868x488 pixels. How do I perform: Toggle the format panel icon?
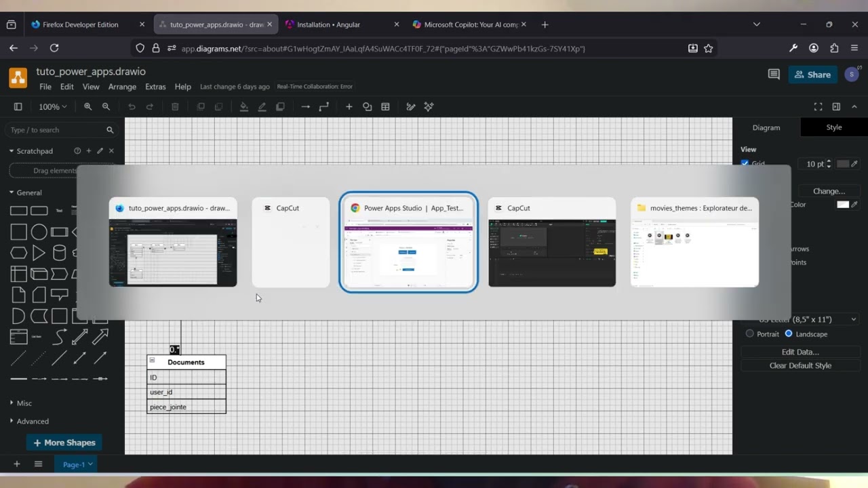pyautogui.click(x=836, y=106)
